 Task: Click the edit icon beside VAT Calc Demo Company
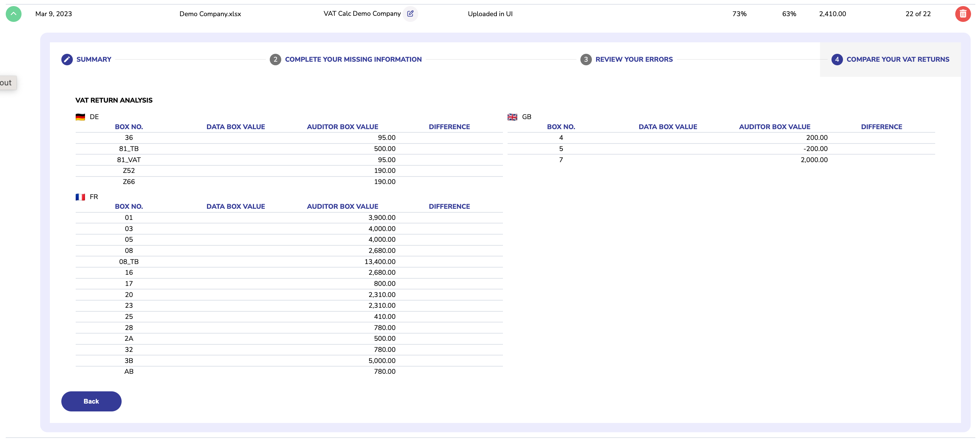[x=410, y=14]
